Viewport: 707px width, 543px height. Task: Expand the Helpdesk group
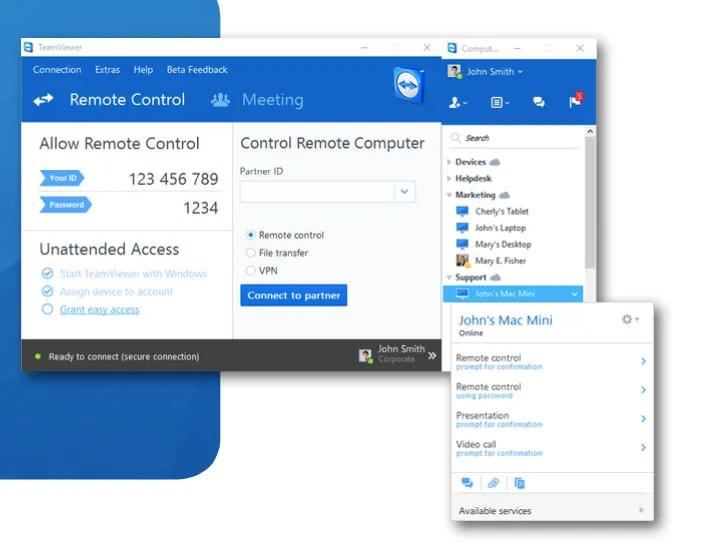(x=449, y=178)
